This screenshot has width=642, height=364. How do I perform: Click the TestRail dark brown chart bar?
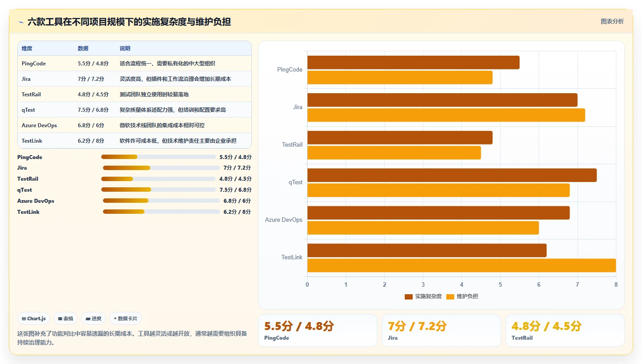pos(400,137)
